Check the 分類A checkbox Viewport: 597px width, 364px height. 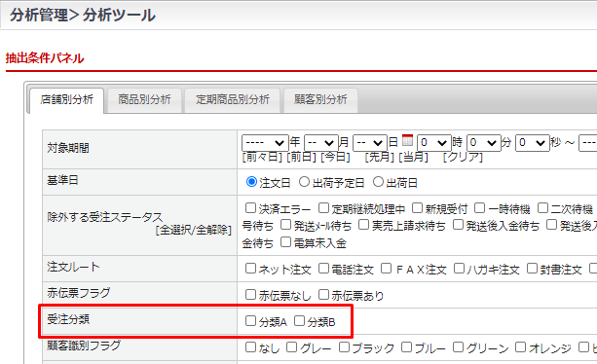pos(250,321)
